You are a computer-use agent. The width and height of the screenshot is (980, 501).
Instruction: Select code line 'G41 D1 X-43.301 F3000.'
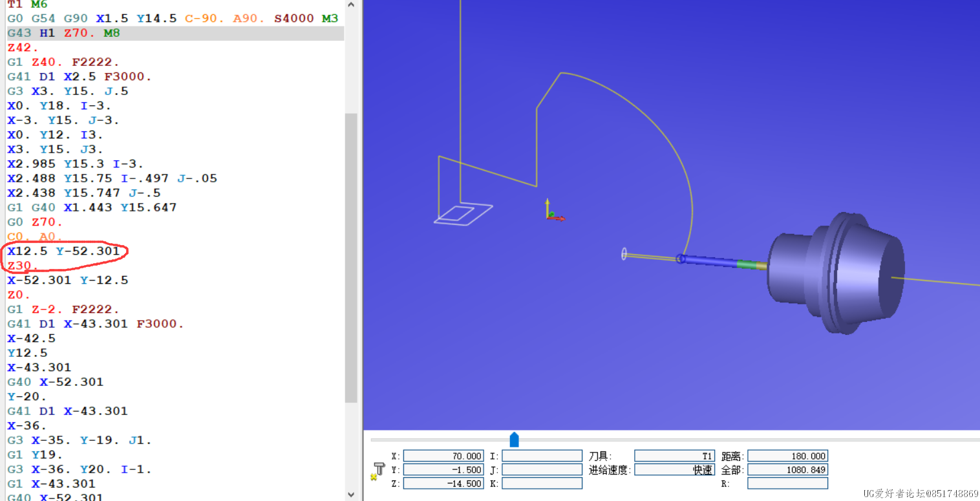(96, 324)
